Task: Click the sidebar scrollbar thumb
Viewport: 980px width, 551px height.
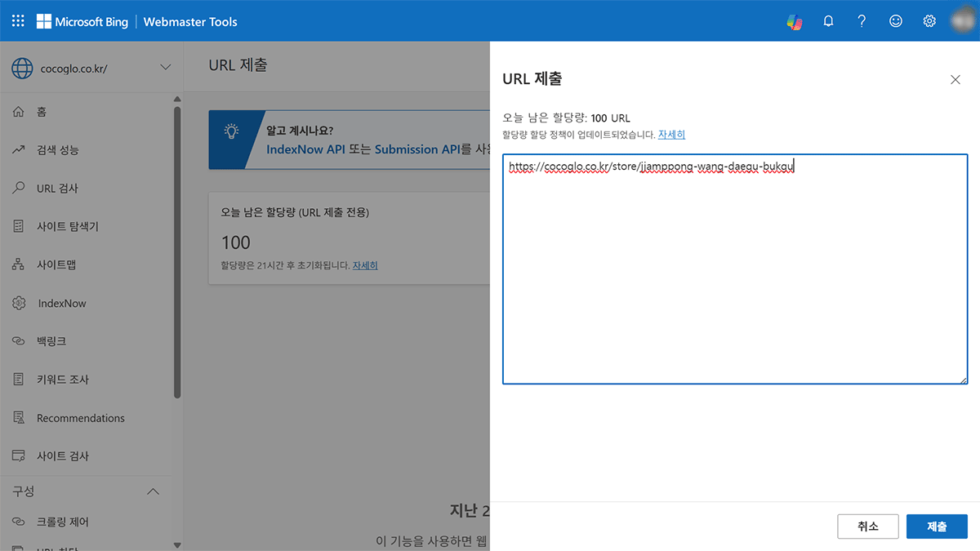Action: pos(177,253)
